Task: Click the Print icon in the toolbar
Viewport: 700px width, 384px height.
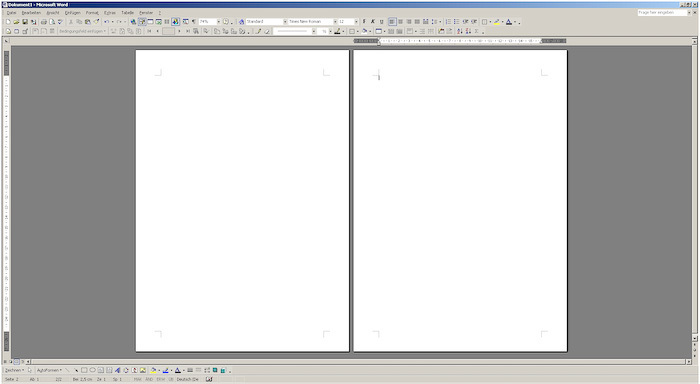Action: pos(44,21)
